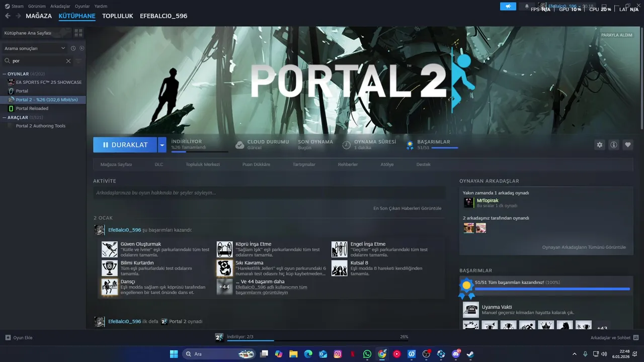This screenshot has width=644, height=362.
Task: Pause download with DURAKLAT button
Action: 125,145
